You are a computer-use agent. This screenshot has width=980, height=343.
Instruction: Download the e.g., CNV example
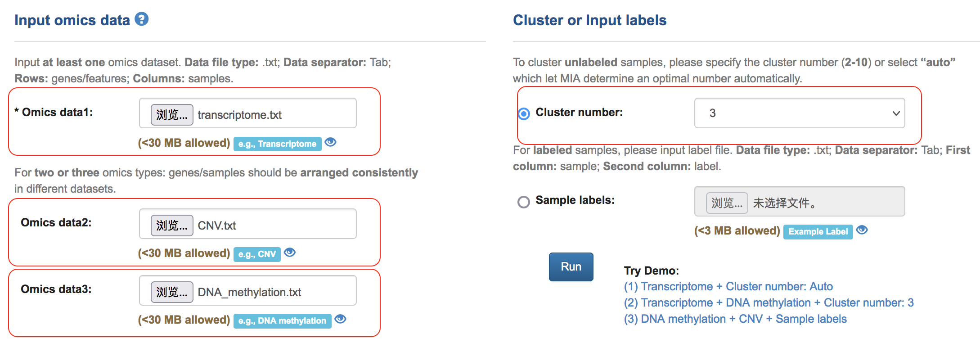tap(257, 254)
